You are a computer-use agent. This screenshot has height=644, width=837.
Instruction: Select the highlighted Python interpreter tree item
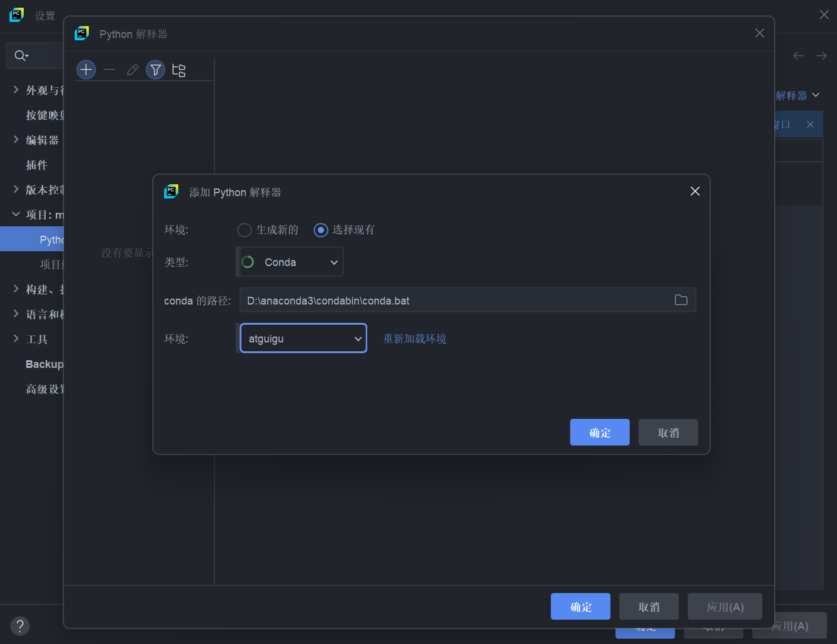pyautogui.click(x=31, y=239)
